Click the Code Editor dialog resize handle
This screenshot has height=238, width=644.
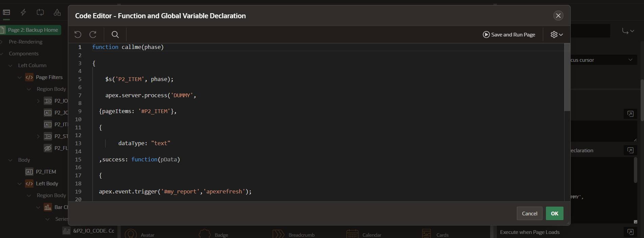point(568,223)
